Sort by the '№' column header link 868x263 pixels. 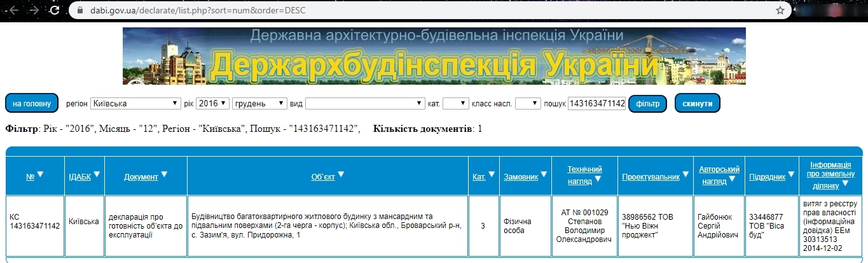click(x=30, y=177)
